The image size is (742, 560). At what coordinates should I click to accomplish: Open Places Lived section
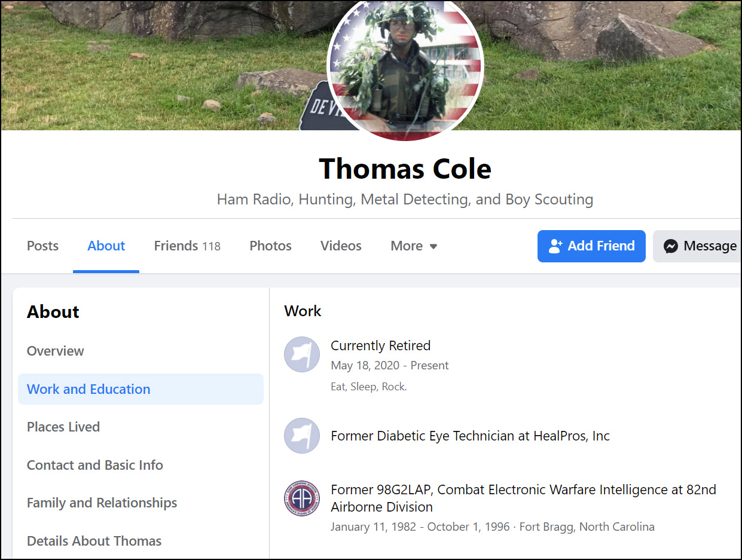point(63,427)
